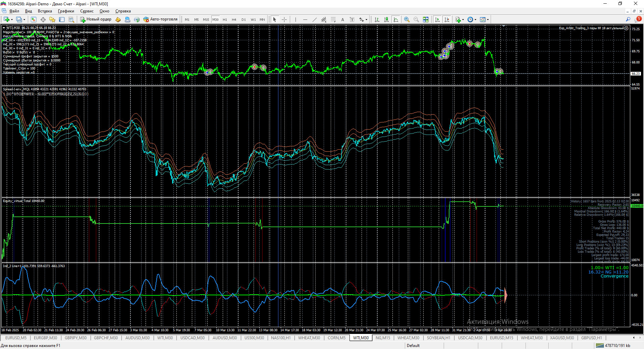Open the signals icon

[137, 19]
